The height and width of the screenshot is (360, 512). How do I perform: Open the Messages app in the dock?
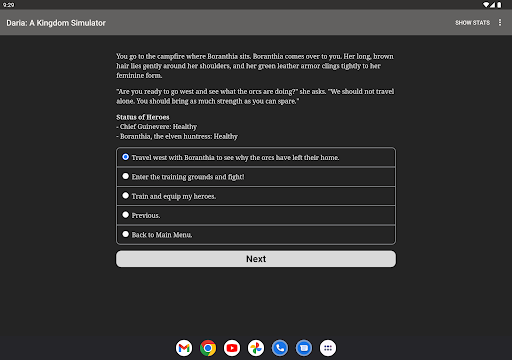pyautogui.click(x=304, y=348)
